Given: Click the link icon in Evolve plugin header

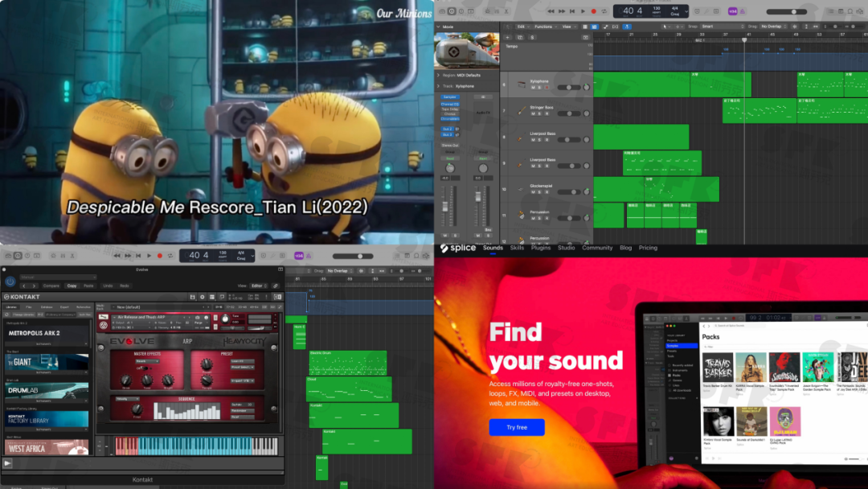Looking at the screenshot, I should (x=275, y=286).
